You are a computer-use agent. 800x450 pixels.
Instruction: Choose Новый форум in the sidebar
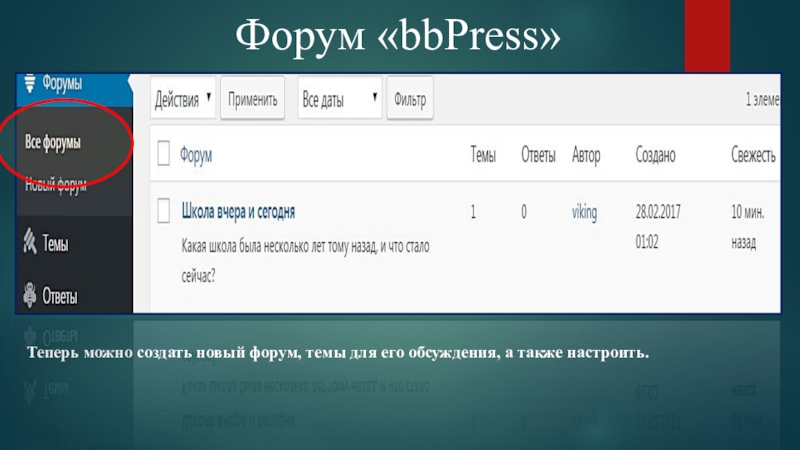56,184
